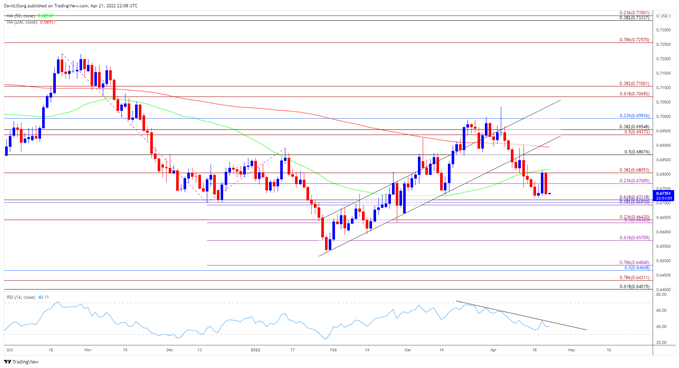Select the purple 0.786 (0.64840) Fibonacci label

(x=634, y=262)
